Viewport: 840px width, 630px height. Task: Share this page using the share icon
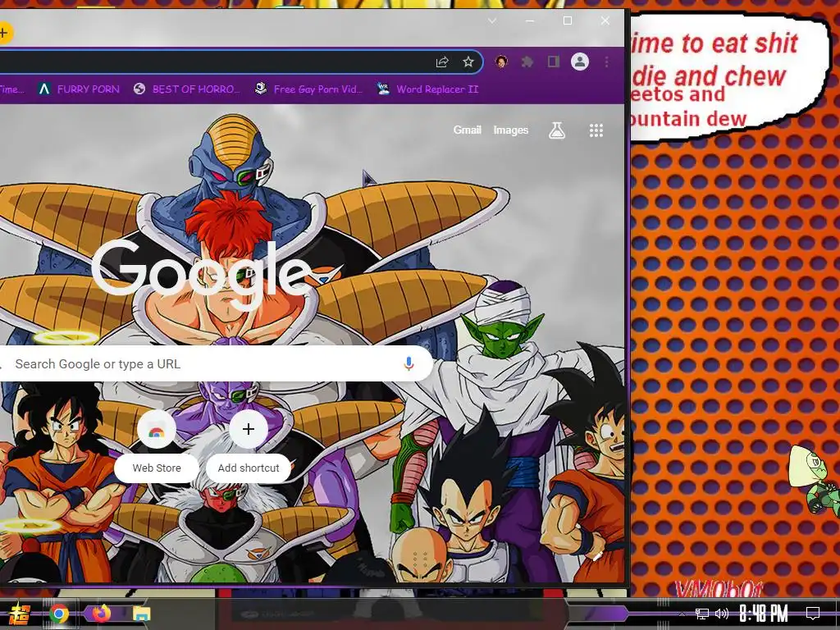[442, 62]
